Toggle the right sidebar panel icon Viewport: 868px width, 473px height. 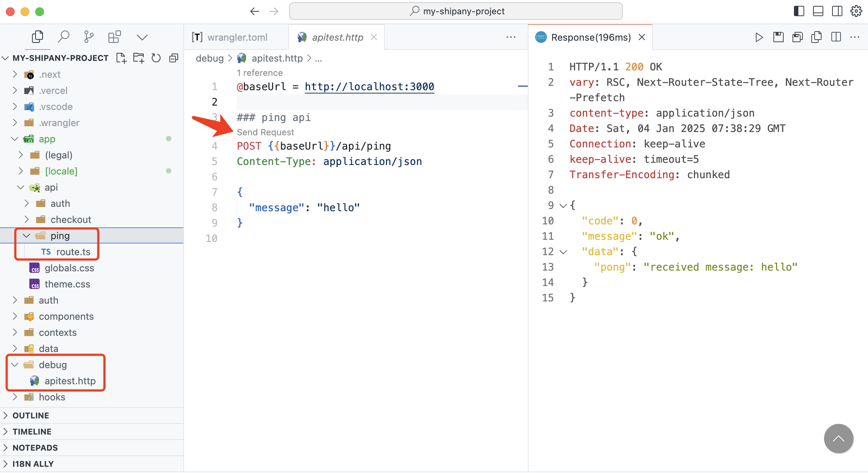click(837, 11)
